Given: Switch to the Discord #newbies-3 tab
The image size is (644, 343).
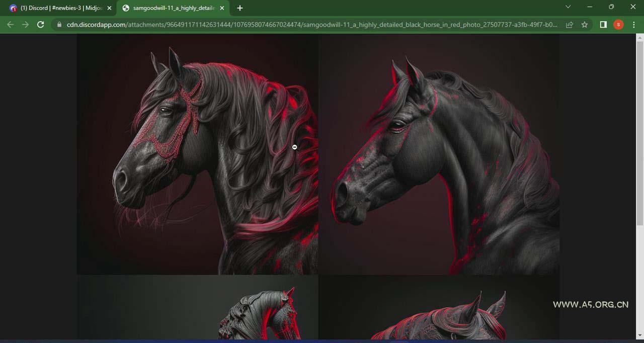Looking at the screenshot, I should tap(58, 8).
